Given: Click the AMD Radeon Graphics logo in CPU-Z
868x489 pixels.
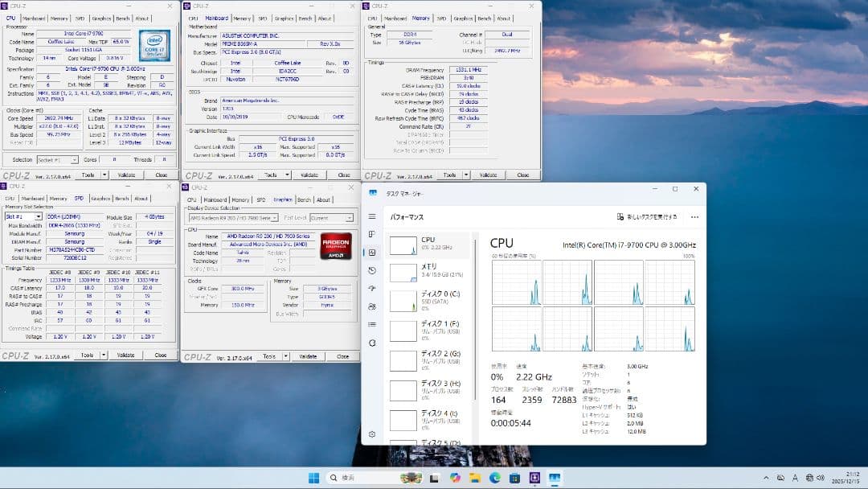Looking at the screenshot, I should [334, 248].
